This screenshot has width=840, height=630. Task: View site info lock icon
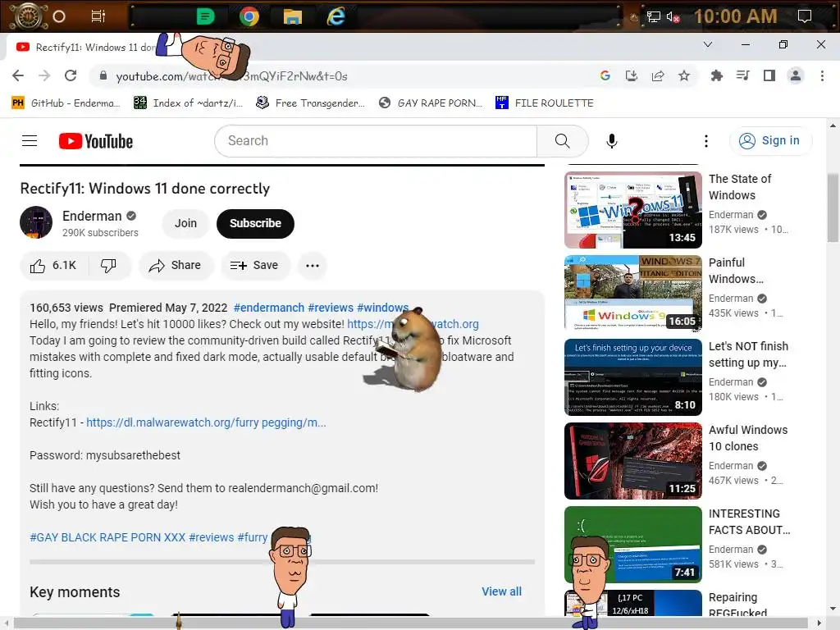(103, 76)
